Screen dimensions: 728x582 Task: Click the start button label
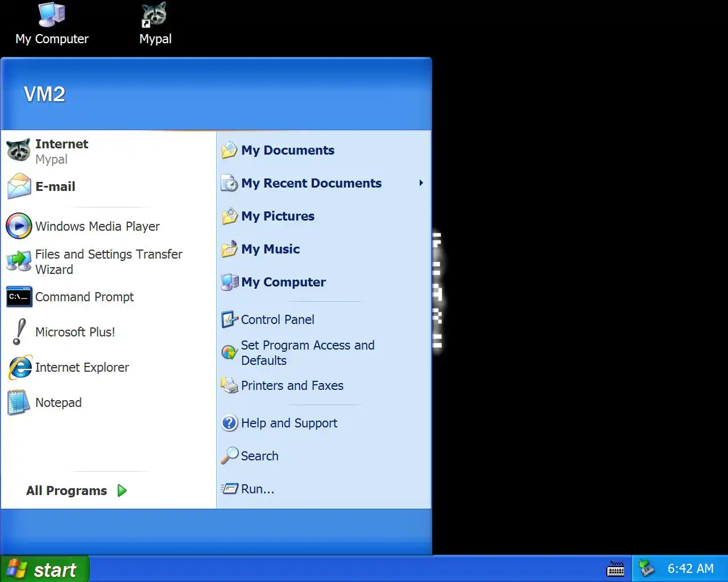click(x=55, y=569)
